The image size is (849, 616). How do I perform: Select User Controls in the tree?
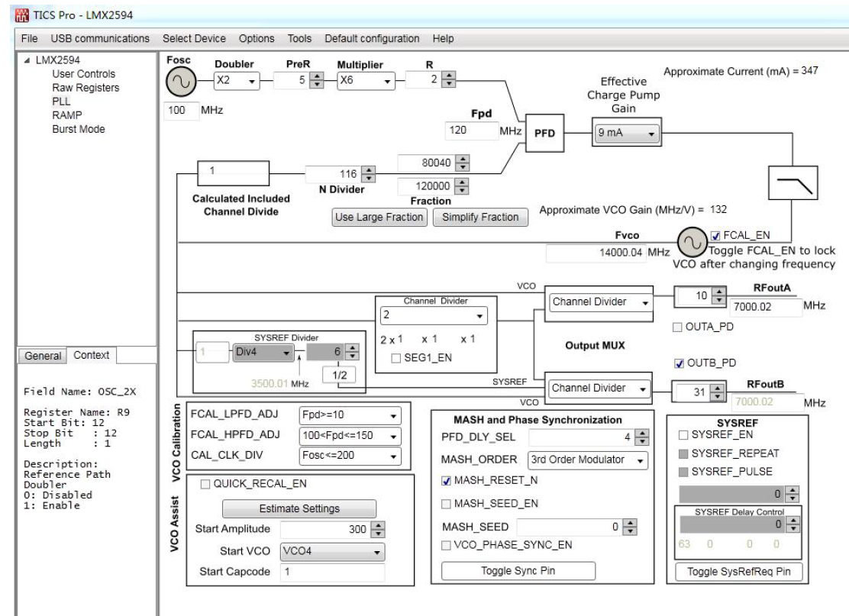84,74
